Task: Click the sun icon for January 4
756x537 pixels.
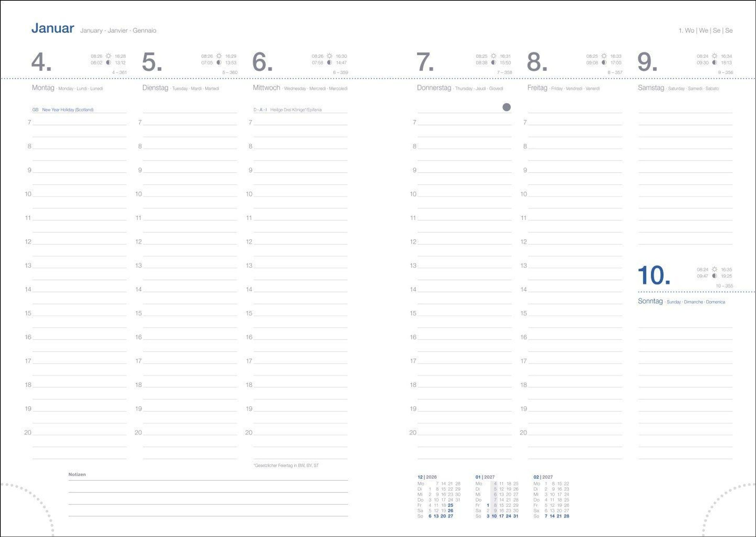Action: coord(108,56)
